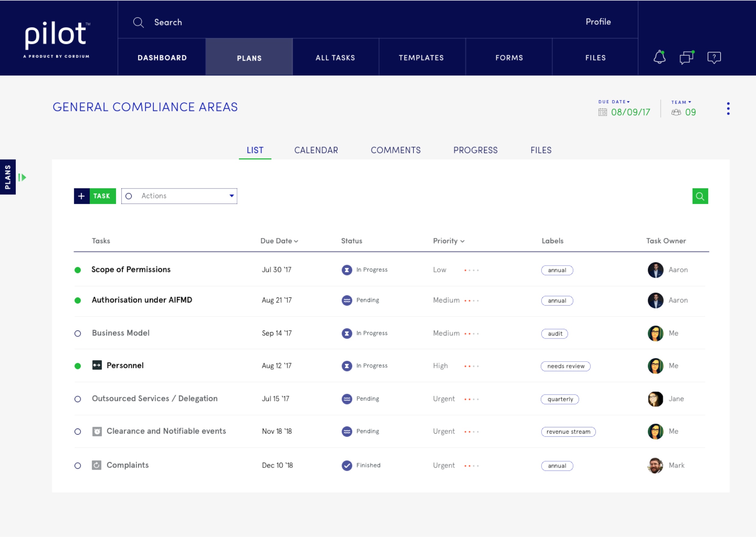Click the top Search field
756x537 pixels.
pyautogui.click(x=168, y=22)
